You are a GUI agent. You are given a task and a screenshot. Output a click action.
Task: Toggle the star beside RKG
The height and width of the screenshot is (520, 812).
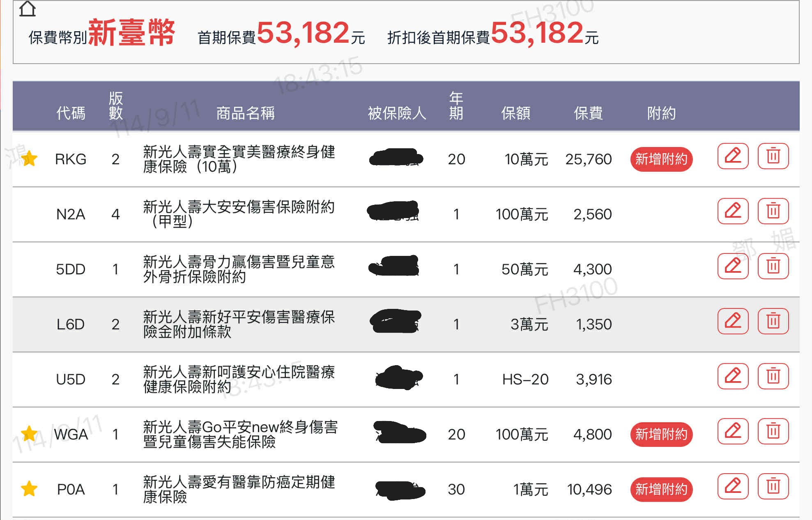pos(29,159)
